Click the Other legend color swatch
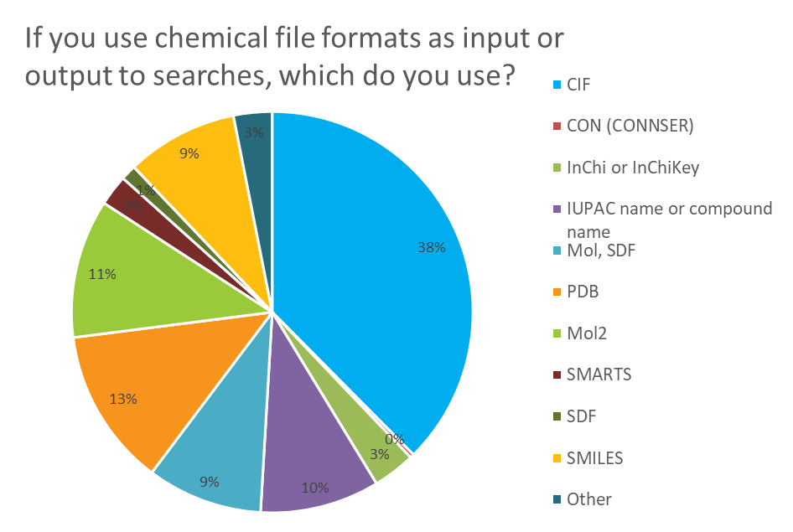Viewport: 793px width, 532px height. tap(555, 500)
